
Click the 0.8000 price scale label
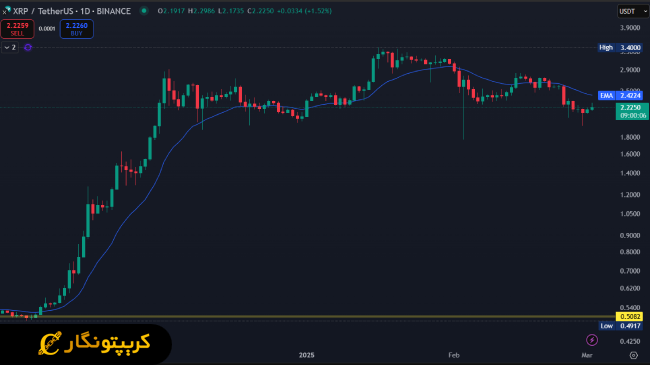630,252
